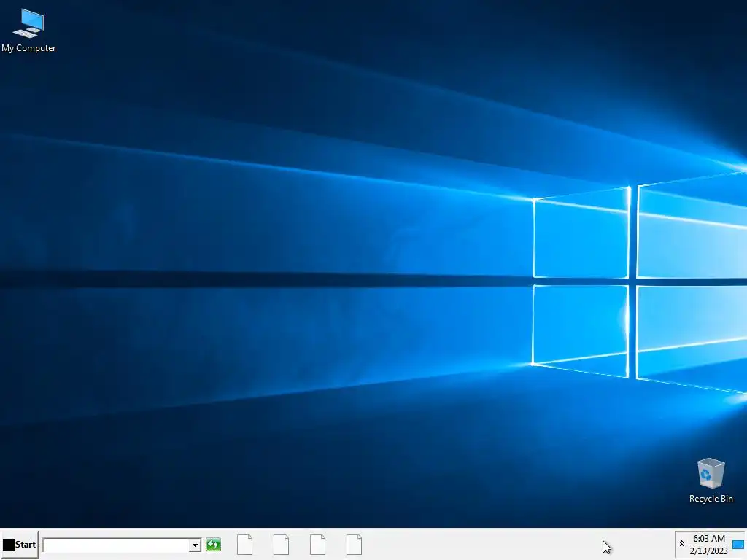Expand the taskbar address dropdown arrow
Viewport: 747px width, 560px height.
tap(195, 545)
